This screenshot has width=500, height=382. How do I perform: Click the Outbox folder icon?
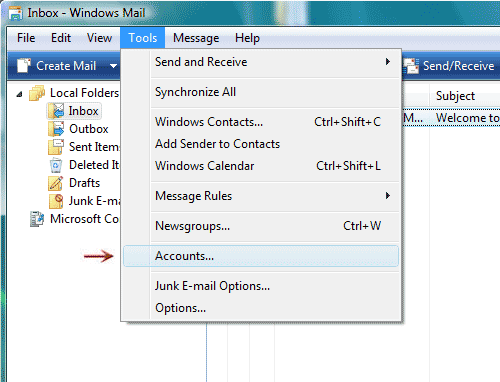tap(56, 129)
